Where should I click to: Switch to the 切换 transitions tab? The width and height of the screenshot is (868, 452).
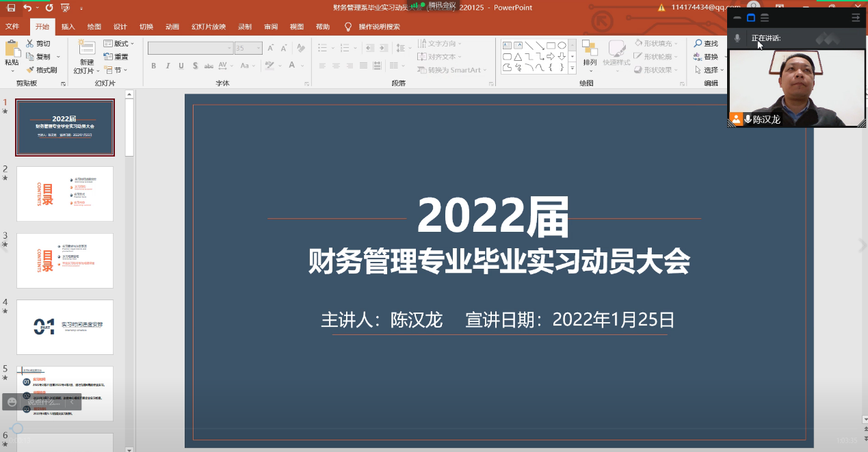(146, 27)
